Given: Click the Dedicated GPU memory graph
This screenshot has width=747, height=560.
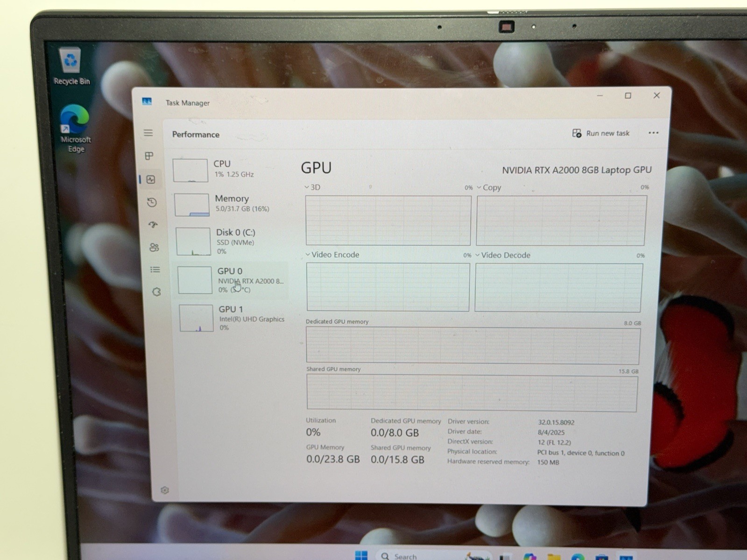Looking at the screenshot, I should click(x=472, y=345).
